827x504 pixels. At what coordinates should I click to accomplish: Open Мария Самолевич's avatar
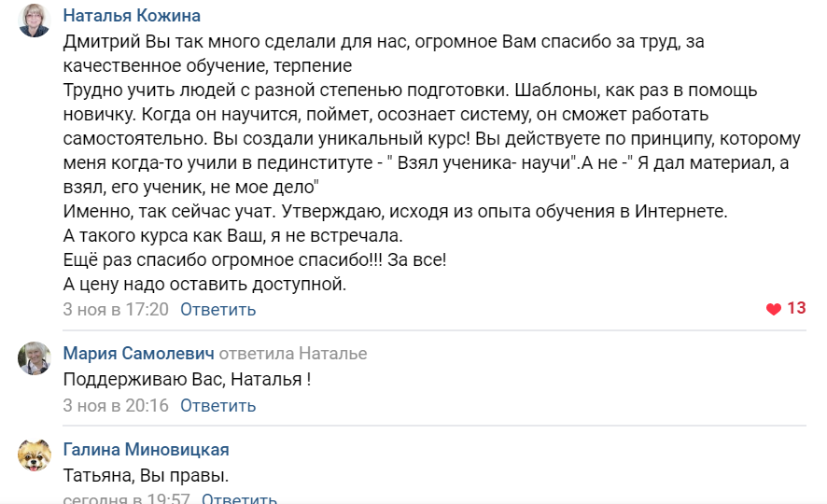coord(35,358)
